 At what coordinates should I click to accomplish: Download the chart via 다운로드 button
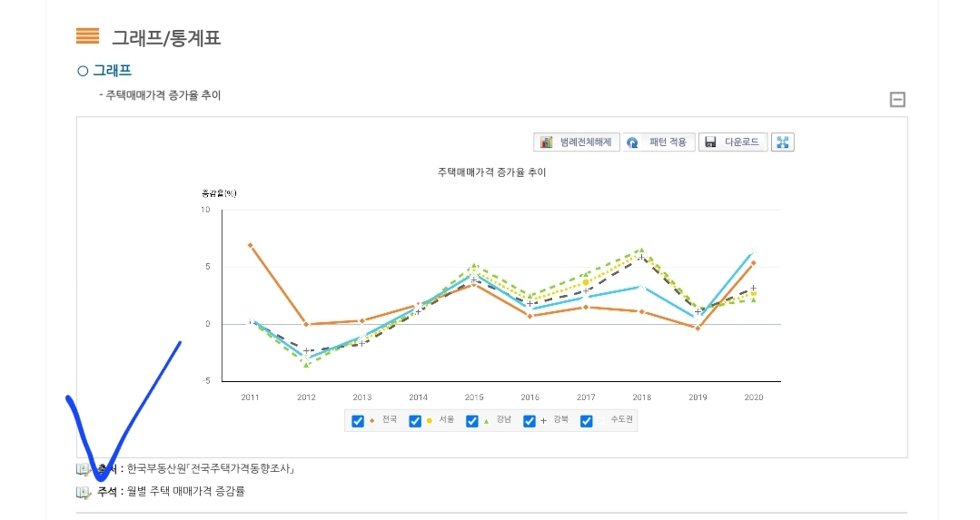[733, 142]
